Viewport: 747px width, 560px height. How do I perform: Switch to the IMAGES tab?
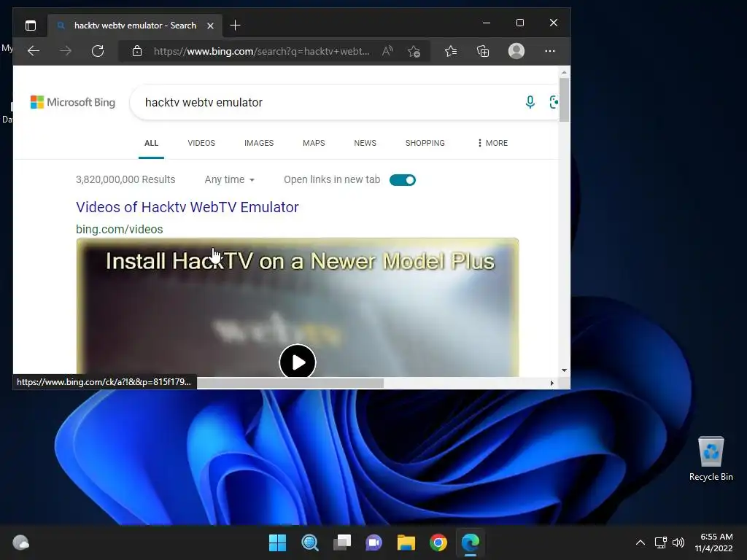pyautogui.click(x=259, y=143)
